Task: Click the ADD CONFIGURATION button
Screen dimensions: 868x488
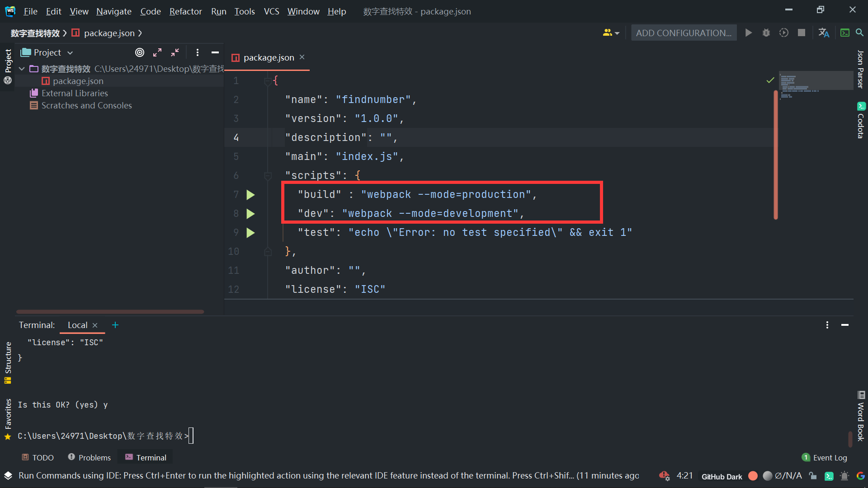Action: [684, 33]
